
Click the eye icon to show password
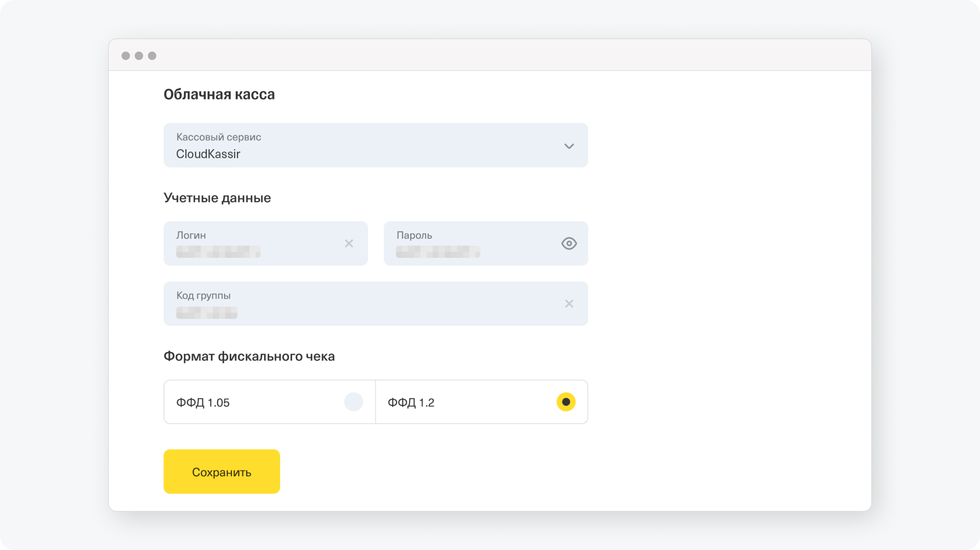pyautogui.click(x=569, y=243)
